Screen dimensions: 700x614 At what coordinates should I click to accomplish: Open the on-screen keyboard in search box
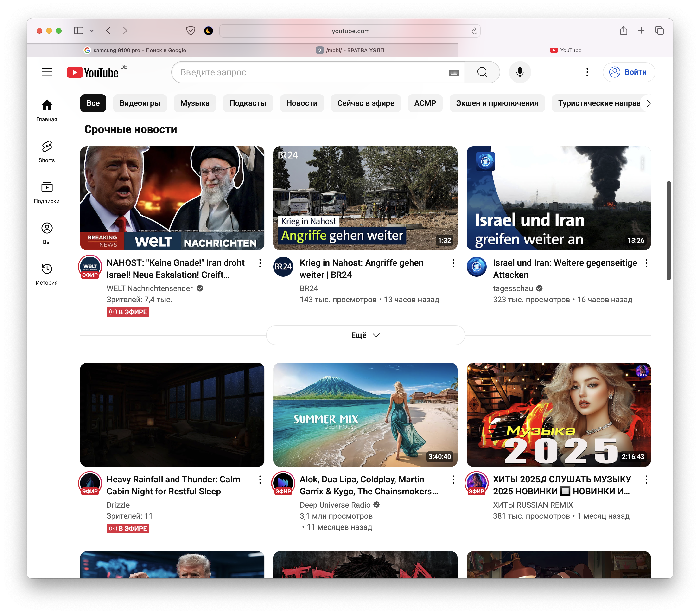(453, 73)
